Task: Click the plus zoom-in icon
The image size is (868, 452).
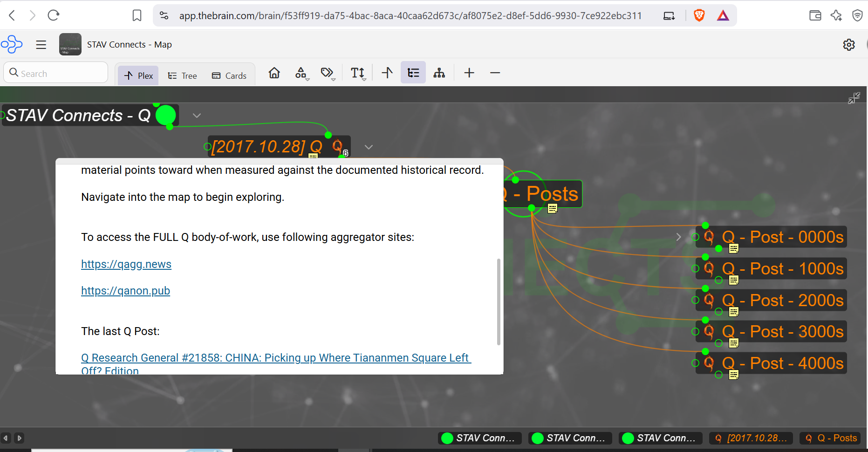Action: (469, 73)
